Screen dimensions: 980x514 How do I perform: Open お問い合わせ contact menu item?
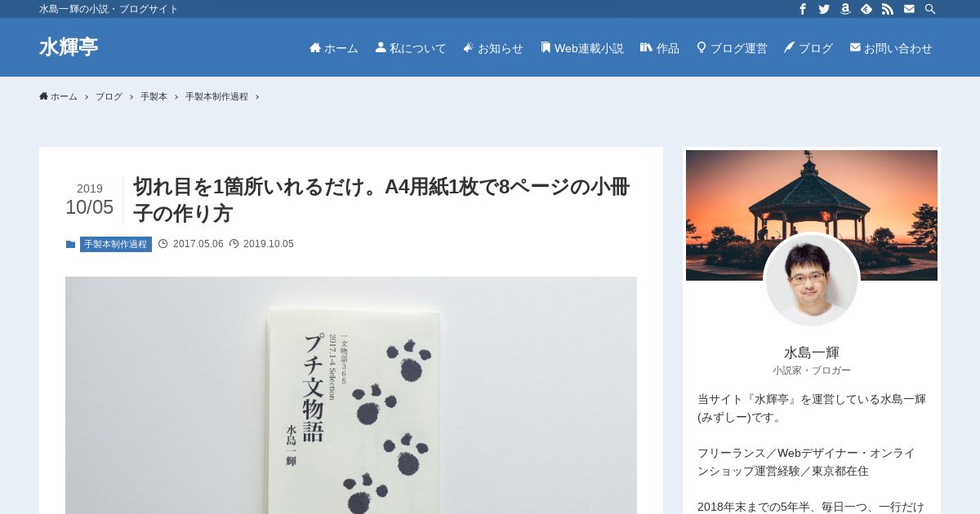tap(891, 48)
